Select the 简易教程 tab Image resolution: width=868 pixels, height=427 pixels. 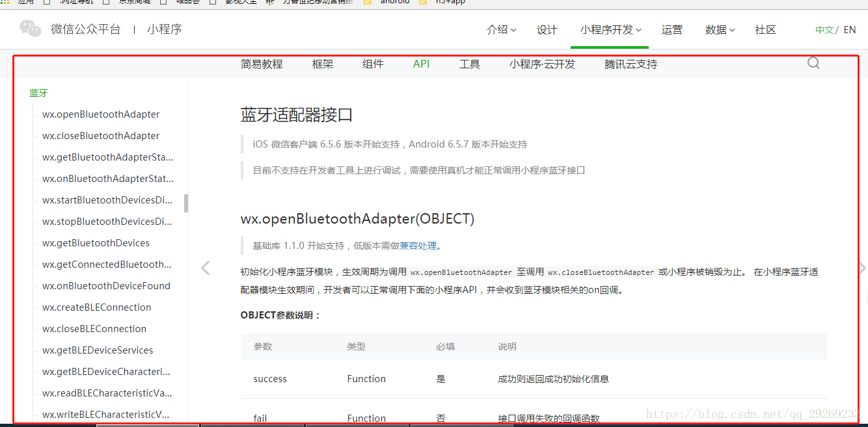[x=262, y=64]
